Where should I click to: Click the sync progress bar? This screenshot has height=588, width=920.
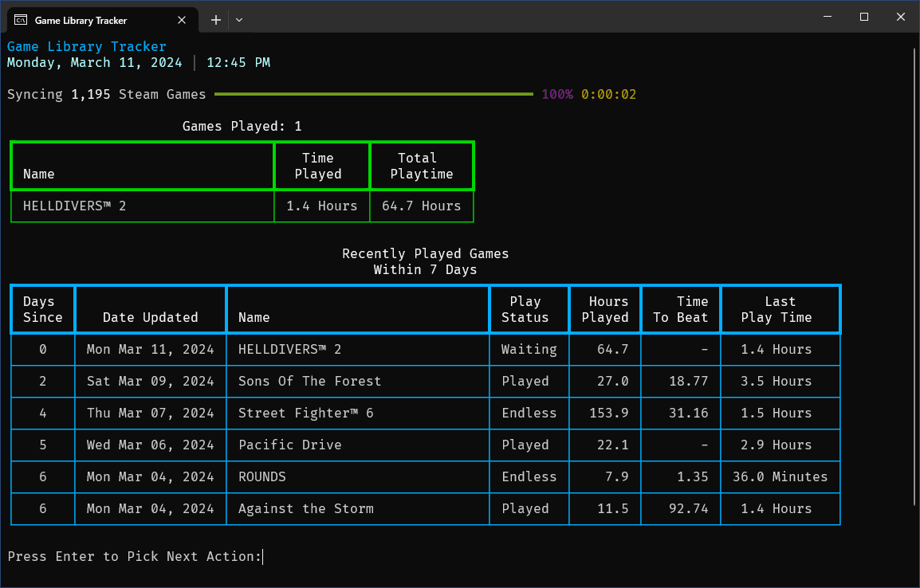click(374, 94)
